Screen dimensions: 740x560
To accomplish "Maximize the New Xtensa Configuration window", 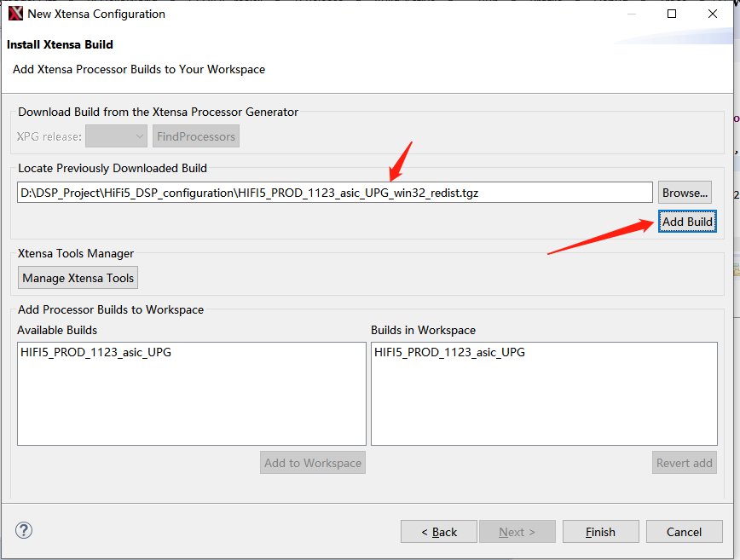I will click(x=672, y=14).
